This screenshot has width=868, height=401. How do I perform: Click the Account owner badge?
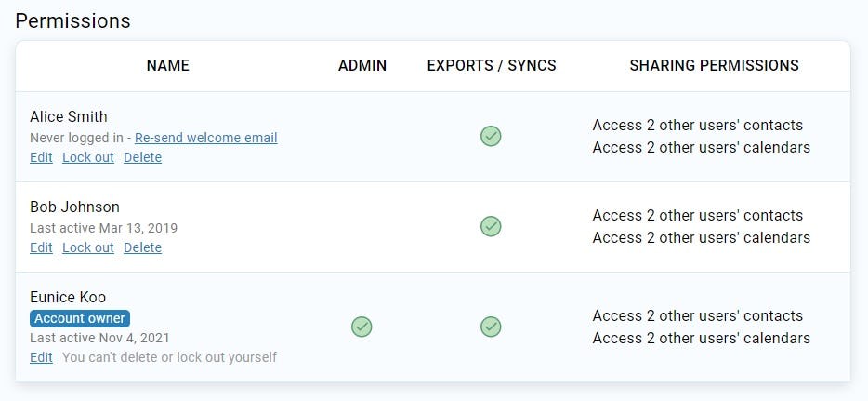80,318
